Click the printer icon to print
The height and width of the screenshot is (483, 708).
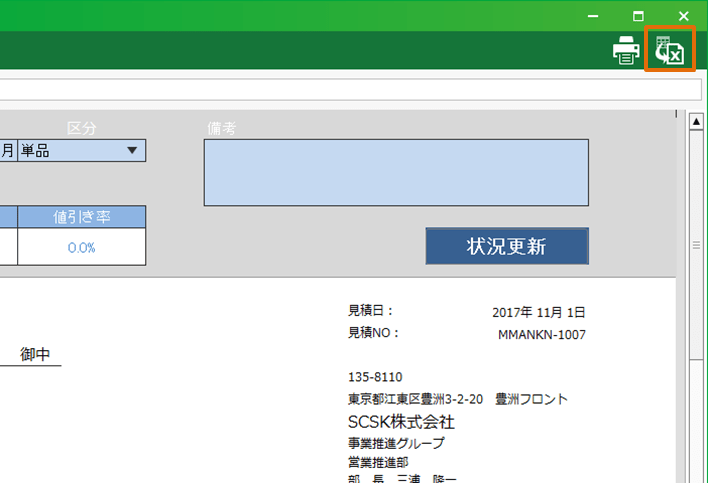[626, 51]
